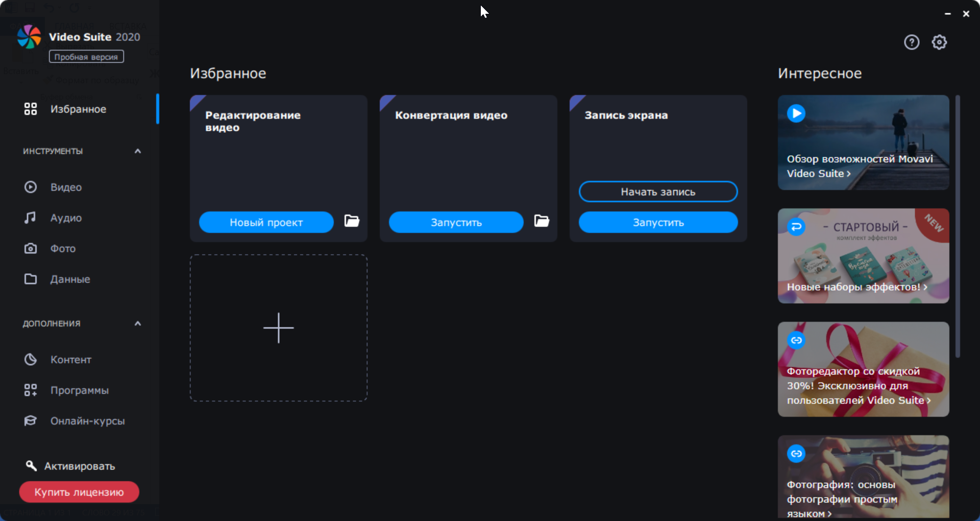
Task: Click the Конвертация видео card title
Action: point(451,115)
